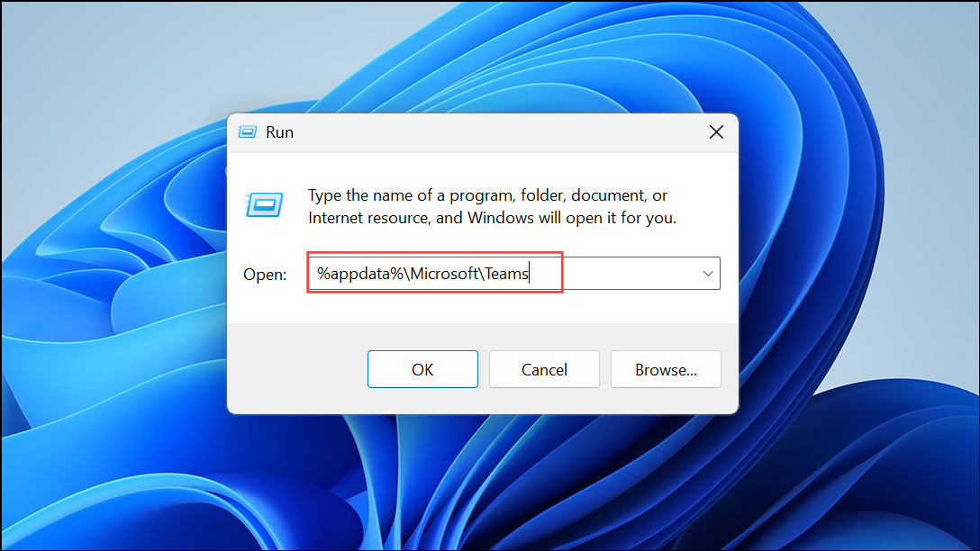
Task: Click the "Open:" label
Action: [265, 275]
